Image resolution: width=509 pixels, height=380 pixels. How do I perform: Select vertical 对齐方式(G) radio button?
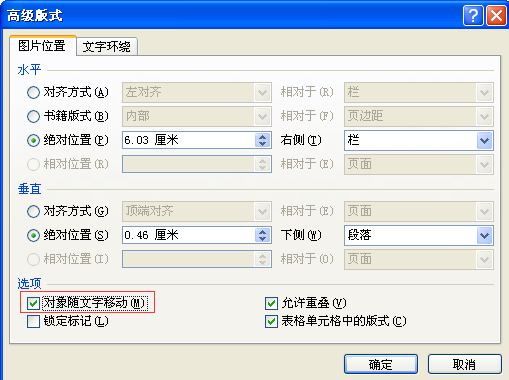tap(33, 211)
